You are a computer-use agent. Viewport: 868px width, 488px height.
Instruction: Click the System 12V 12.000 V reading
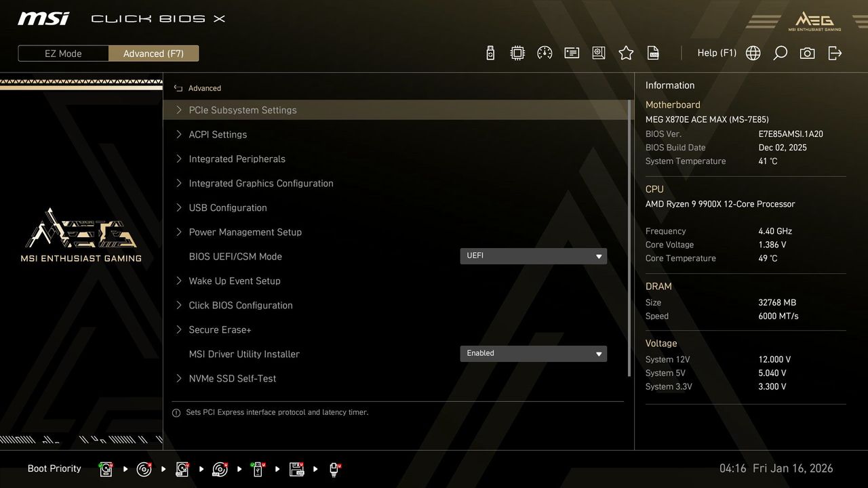(x=774, y=359)
